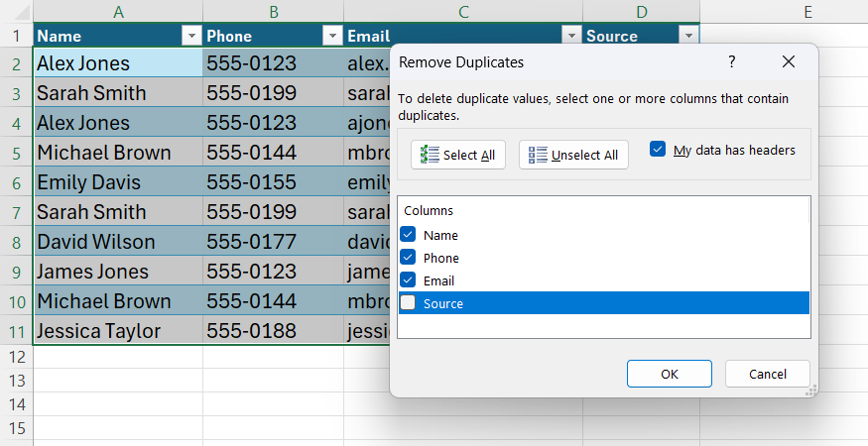Select row 12 header

click(x=17, y=357)
